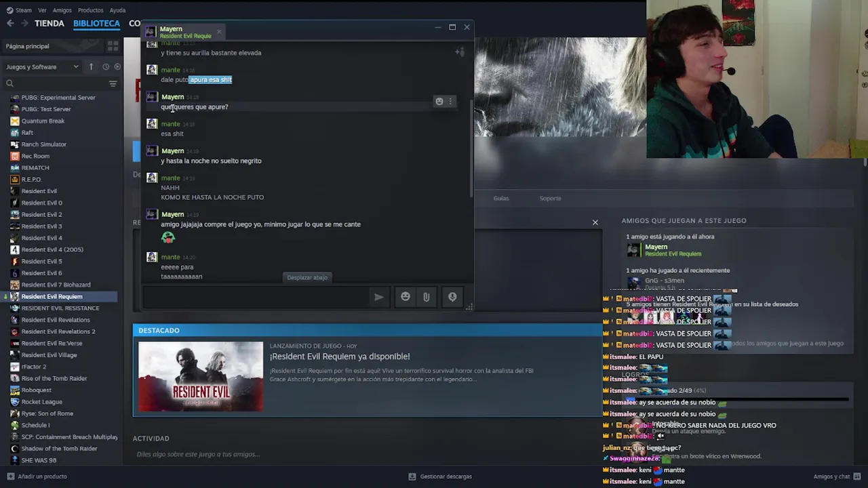Select Schedule I in the library

point(35,425)
